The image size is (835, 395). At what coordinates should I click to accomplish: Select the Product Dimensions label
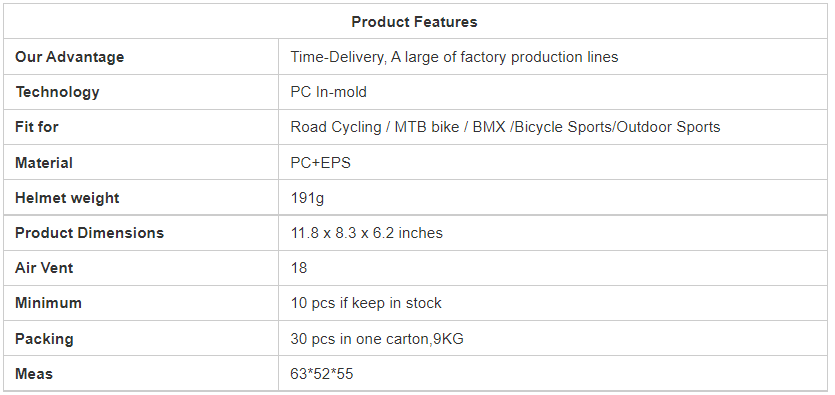(89, 233)
